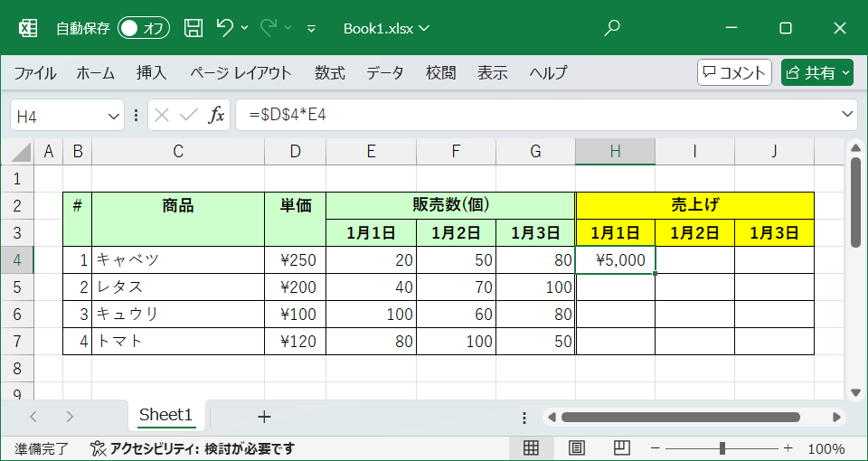
Task: Expand the formula bar chevron
Action: coord(847,115)
